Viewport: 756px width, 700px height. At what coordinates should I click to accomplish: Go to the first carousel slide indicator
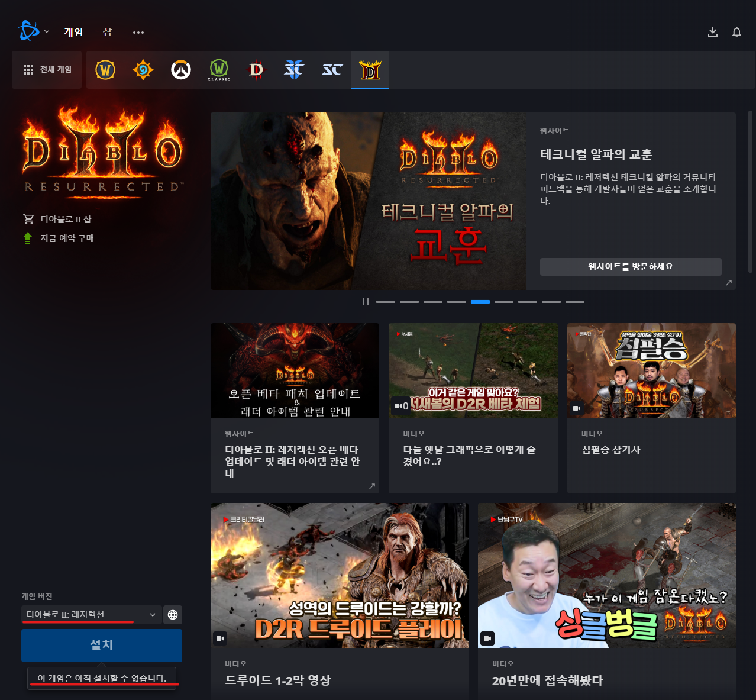(x=386, y=302)
